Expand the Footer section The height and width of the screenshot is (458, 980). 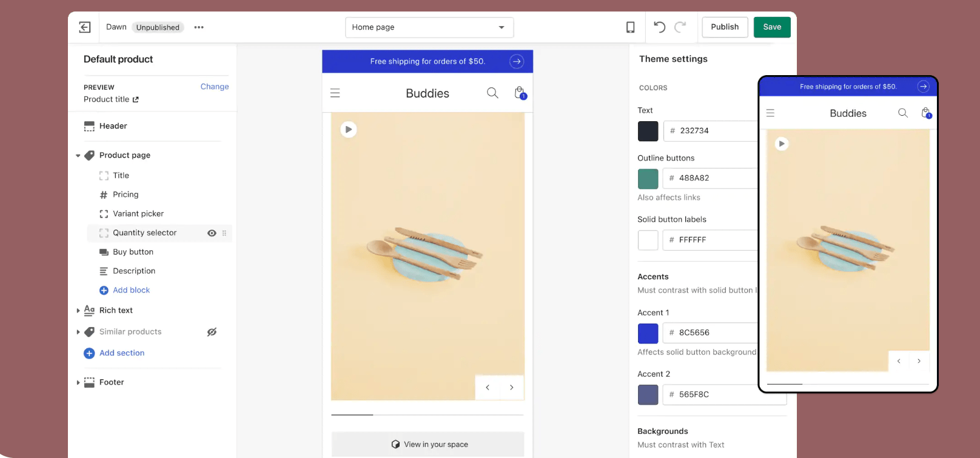pos(78,383)
